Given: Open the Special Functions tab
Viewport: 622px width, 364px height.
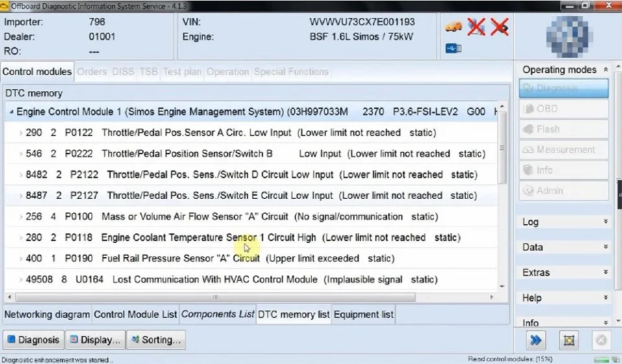Looking at the screenshot, I should point(291,72).
